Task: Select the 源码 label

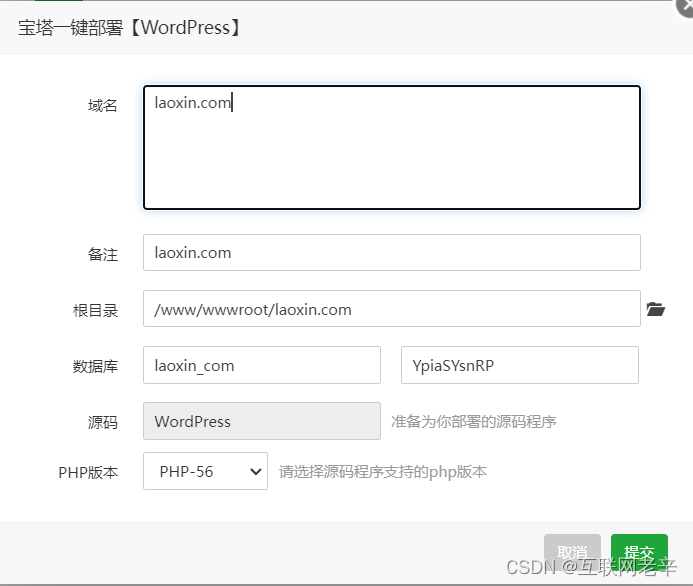Action: point(103,422)
